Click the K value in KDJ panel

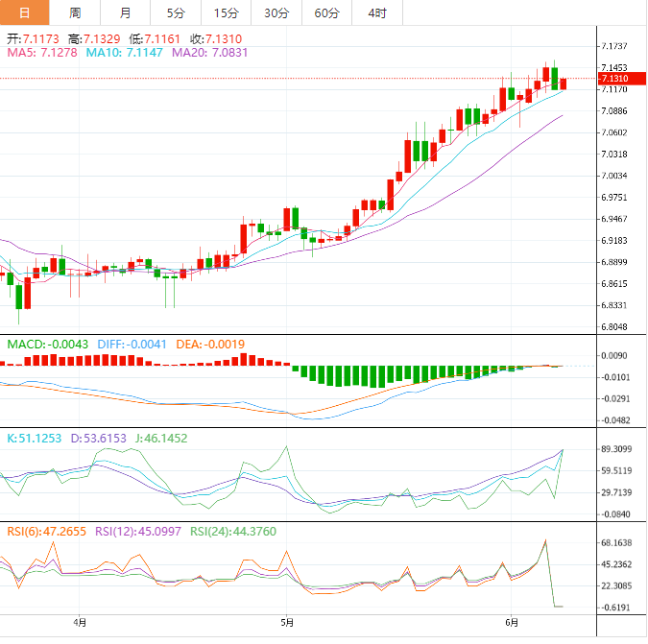35,438
